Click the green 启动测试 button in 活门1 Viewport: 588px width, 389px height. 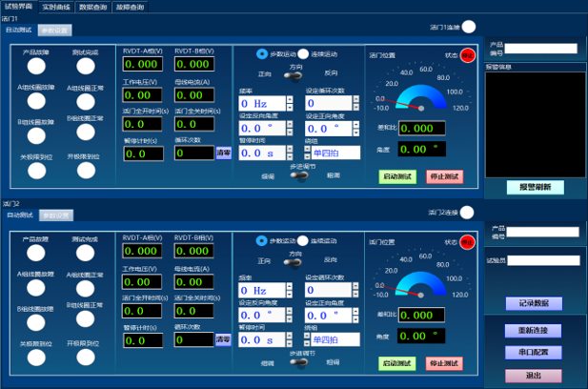click(x=397, y=176)
